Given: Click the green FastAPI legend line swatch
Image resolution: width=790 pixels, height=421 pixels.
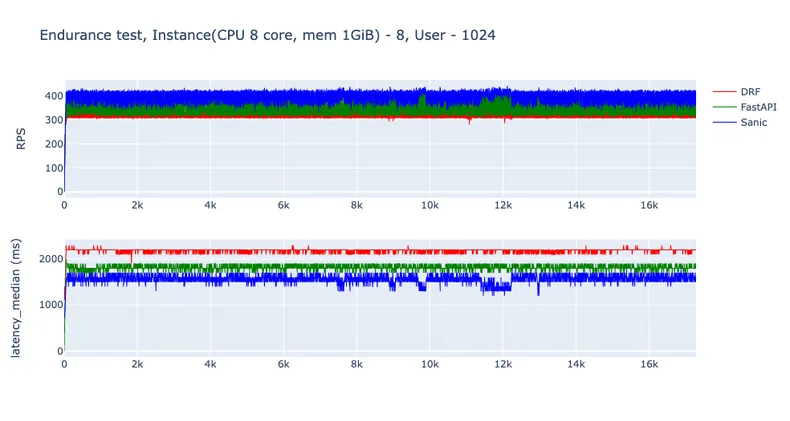Looking at the screenshot, I should (x=725, y=107).
